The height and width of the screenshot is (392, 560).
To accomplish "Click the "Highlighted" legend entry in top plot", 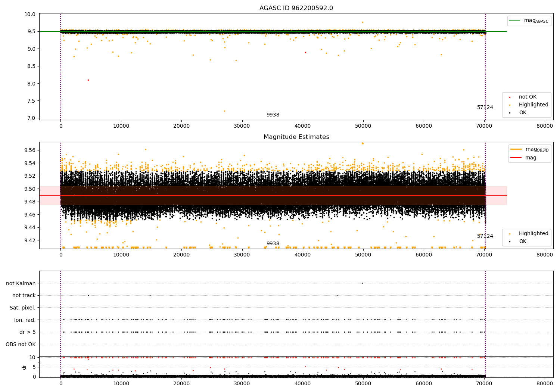I will click(533, 105).
